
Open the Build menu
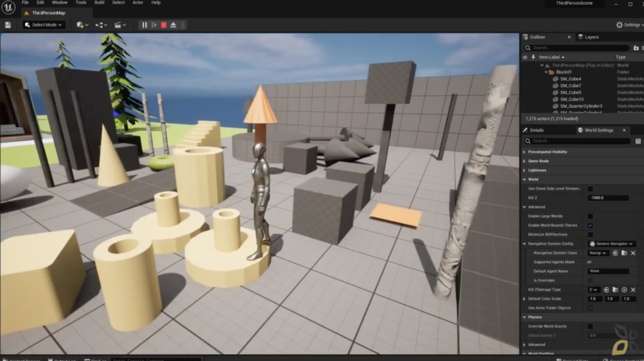[x=99, y=3]
